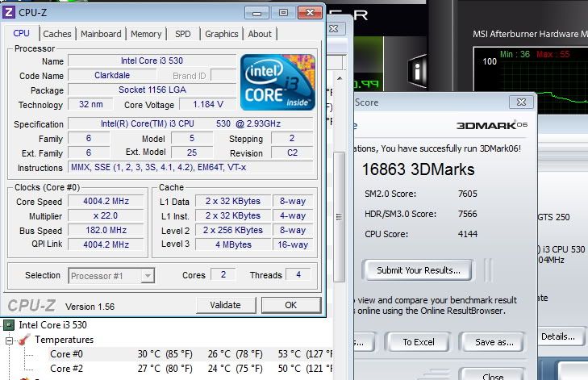Click the Core Voltage value '1.184 V'
Image resolution: width=588 pixels, height=380 pixels.
208,104
